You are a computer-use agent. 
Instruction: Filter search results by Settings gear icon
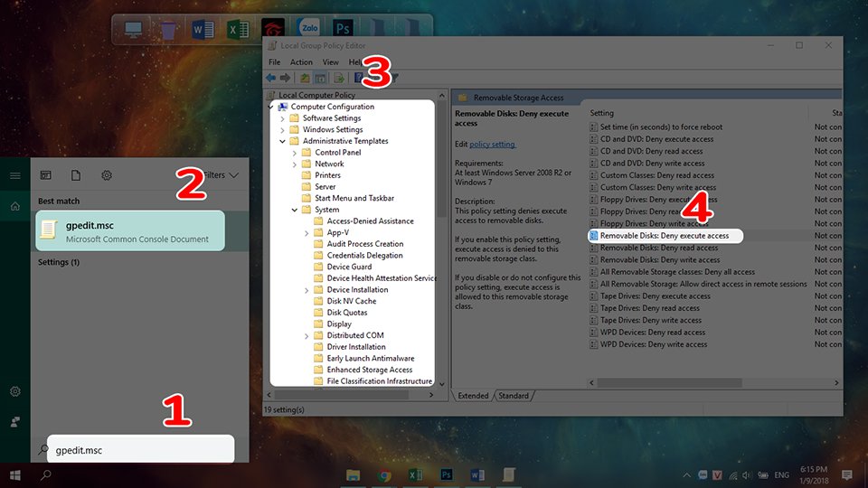coord(107,175)
